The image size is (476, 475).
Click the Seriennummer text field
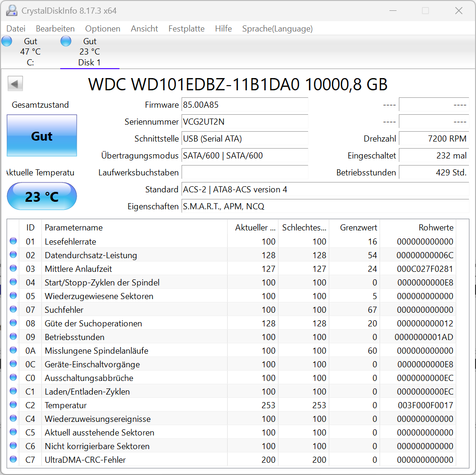pos(245,122)
